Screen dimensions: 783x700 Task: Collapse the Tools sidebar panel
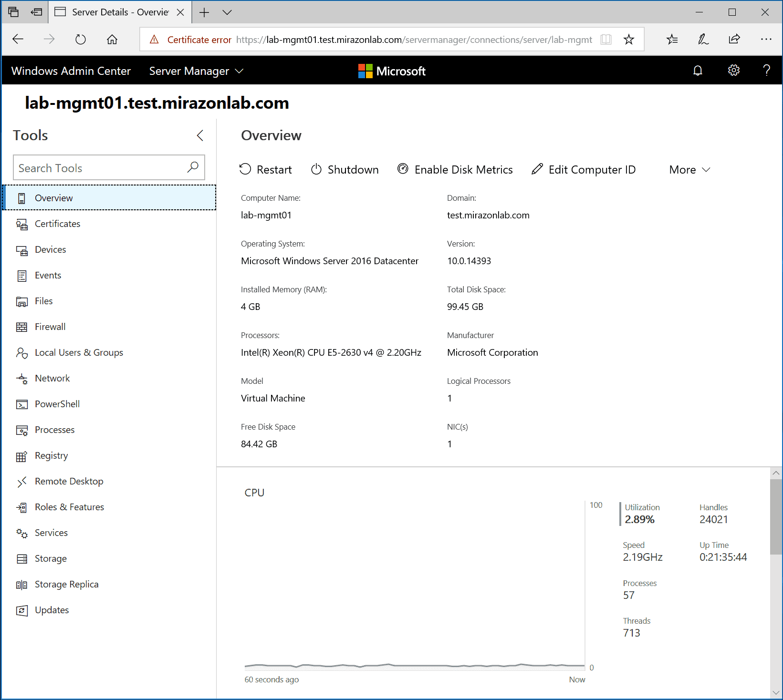[200, 135]
